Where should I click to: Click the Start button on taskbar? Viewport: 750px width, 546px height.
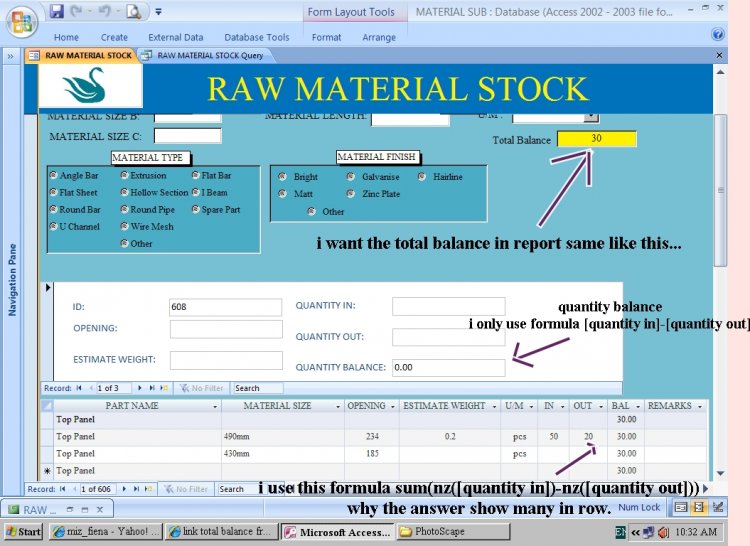click(x=23, y=531)
